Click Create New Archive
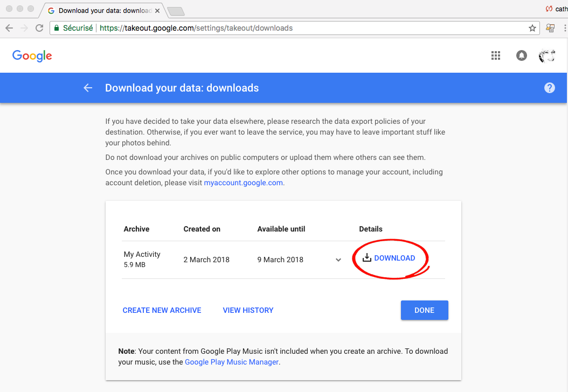The height and width of the screenshot is (392, 568). 162,310
